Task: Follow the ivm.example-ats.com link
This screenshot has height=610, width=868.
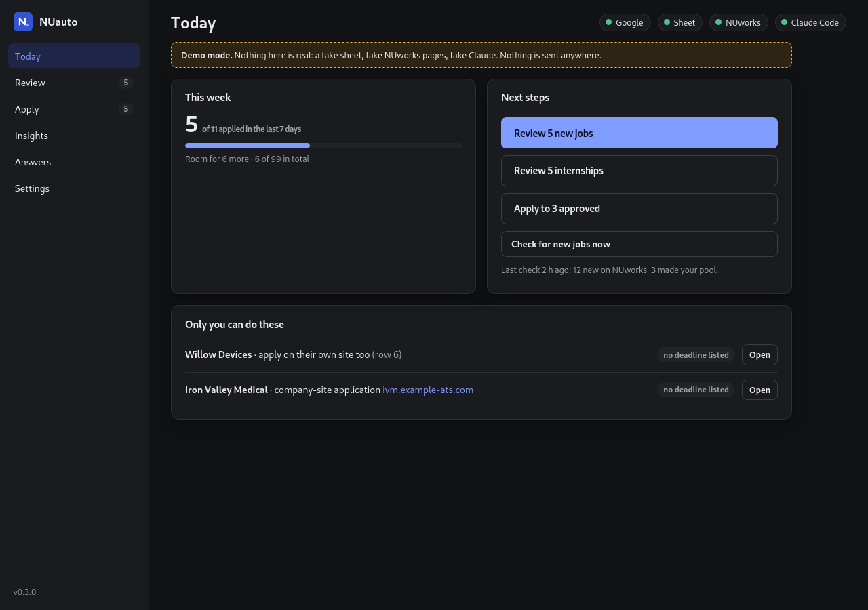Action: point(428,390)
